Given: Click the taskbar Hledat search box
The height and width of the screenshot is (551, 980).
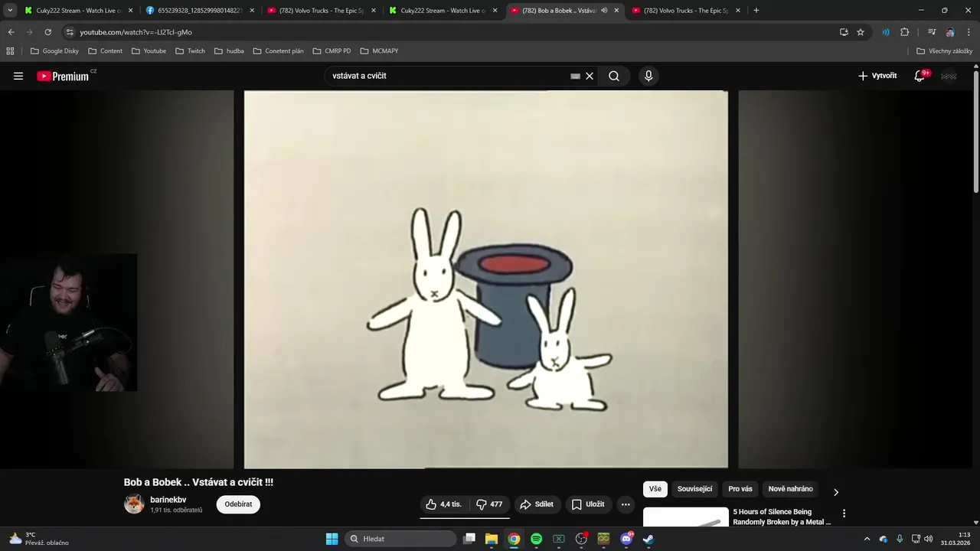Looking at the screenshot, I should (400, 539).
